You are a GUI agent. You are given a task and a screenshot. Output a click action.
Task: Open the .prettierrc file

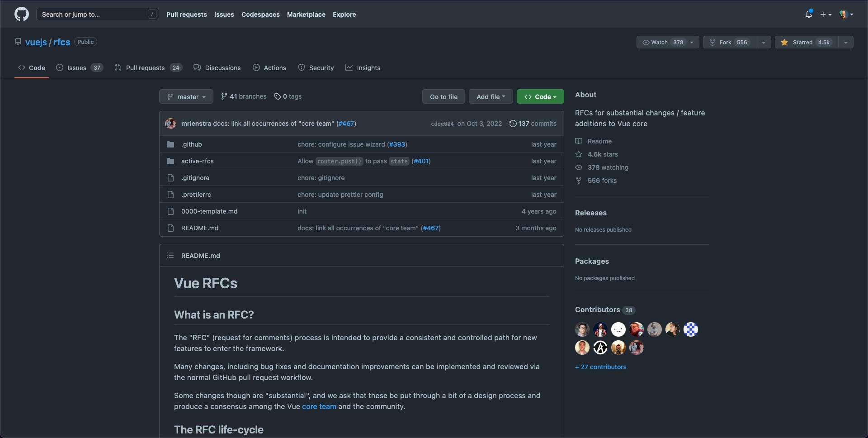196,195
